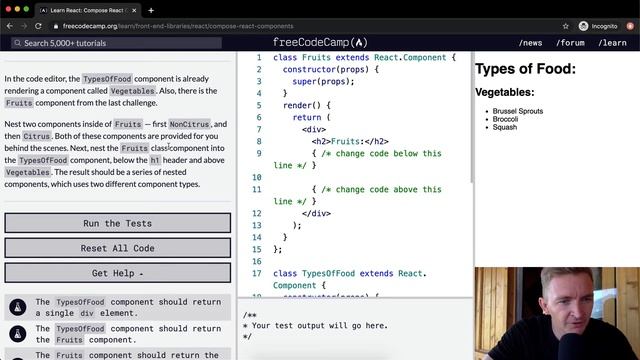
Task: Click the Reset All Code button
Action: [x=118, y=248]
